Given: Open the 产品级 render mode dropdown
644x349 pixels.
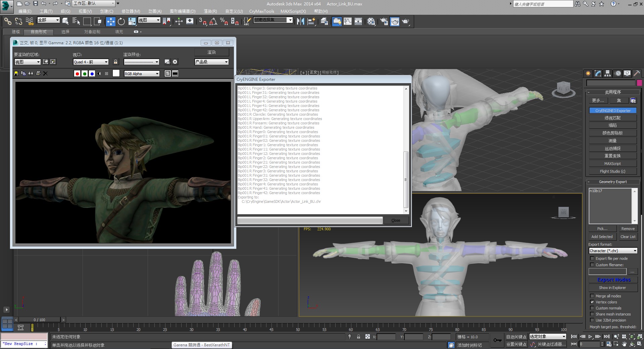Looking at the screenshot, I should pos(212,62).
